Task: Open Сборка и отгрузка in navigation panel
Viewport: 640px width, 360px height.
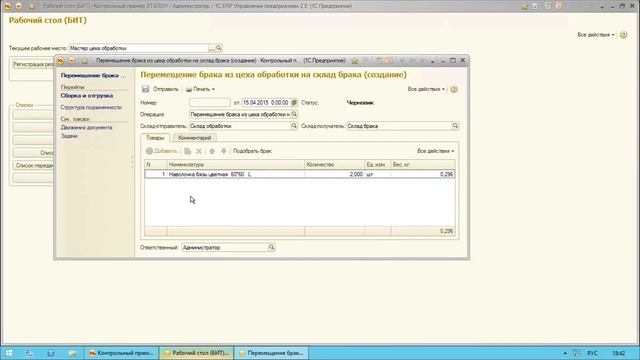Action: click(x=87, y=96)
